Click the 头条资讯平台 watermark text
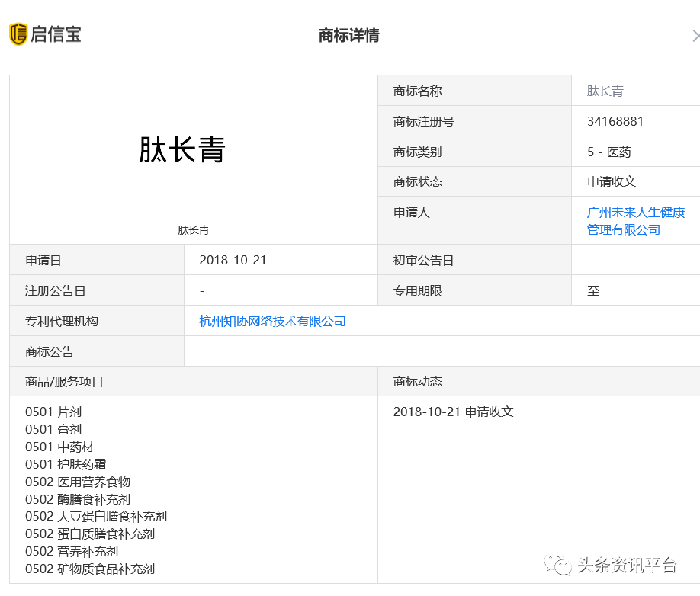700x596 pixels. (627, 565)
